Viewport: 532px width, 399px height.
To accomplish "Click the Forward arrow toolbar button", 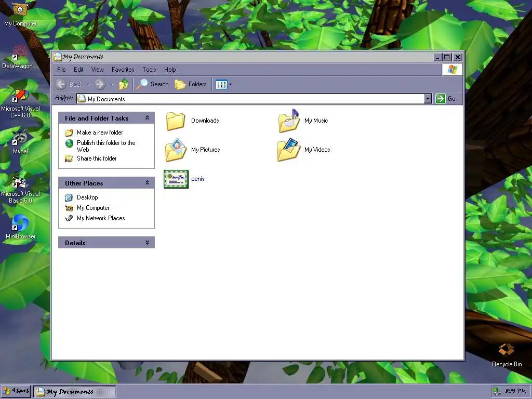I will click(100, 84).
